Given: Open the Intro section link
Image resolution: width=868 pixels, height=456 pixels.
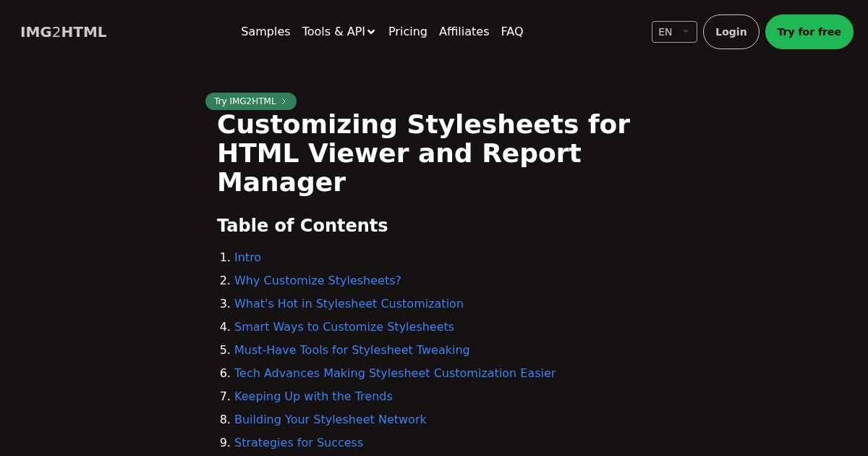Looking at the screenshot, I should coord(247,257).
